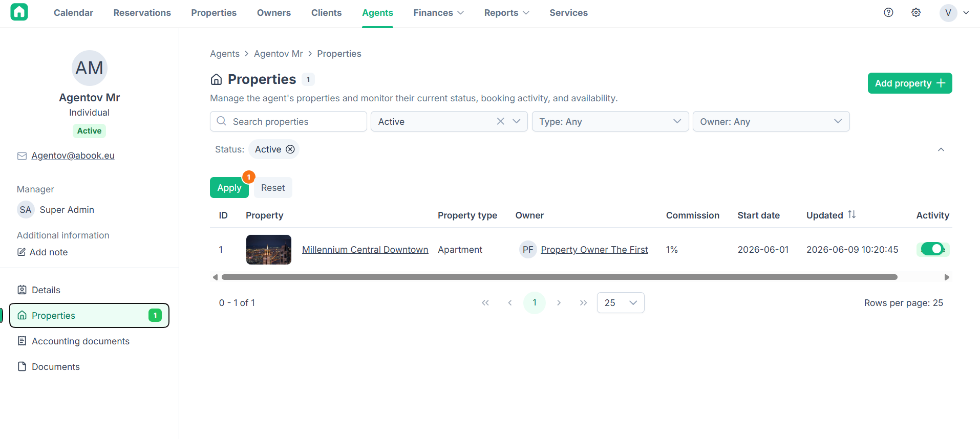Open the Owner: Any dropdown
980x439 pixels.
[x=771, y=121]
